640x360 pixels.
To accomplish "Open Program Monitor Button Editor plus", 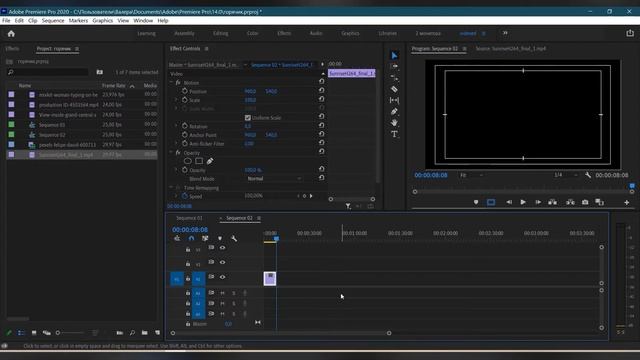I will tap(627, 202).
